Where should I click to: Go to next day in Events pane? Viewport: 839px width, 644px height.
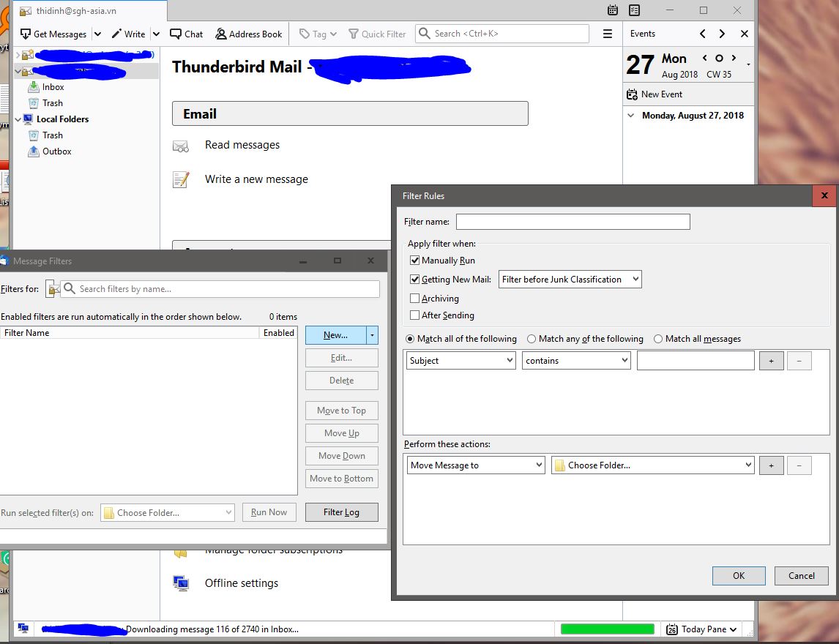[722, 34]
